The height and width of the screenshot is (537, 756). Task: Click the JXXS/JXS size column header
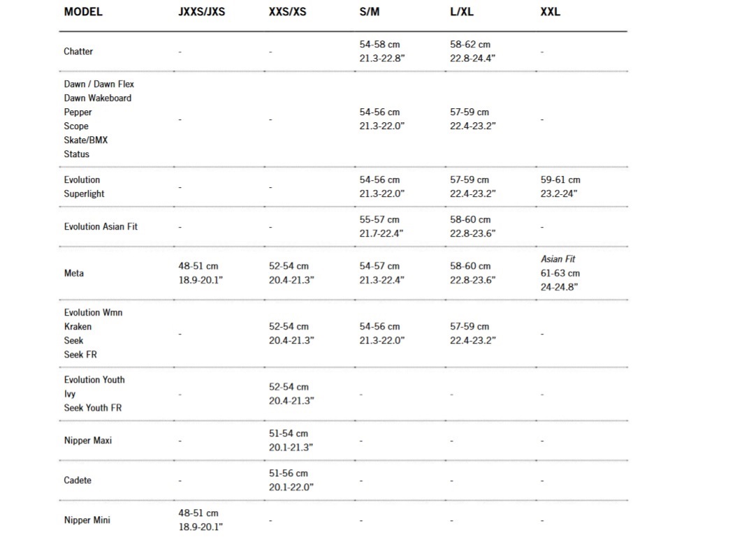click(x=202, y=12)
